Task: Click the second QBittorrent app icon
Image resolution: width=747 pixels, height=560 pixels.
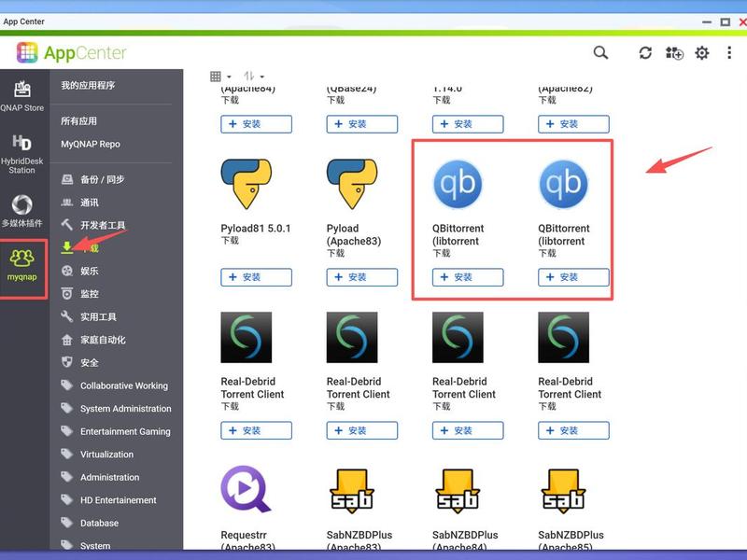Action: point(564,184)
